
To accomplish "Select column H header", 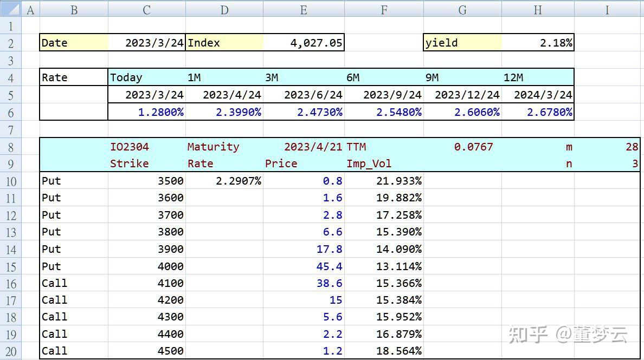I will [x=538, y=9].
